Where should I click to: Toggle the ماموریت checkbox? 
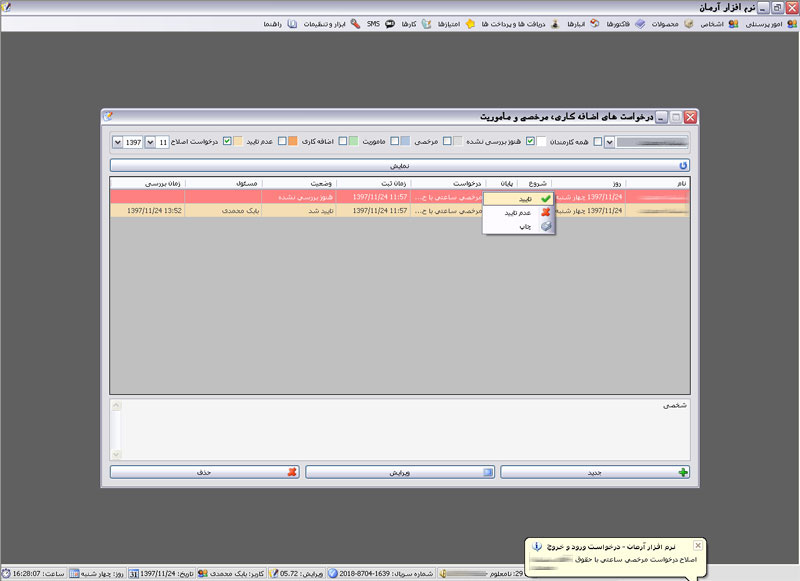tap(394, 141)
